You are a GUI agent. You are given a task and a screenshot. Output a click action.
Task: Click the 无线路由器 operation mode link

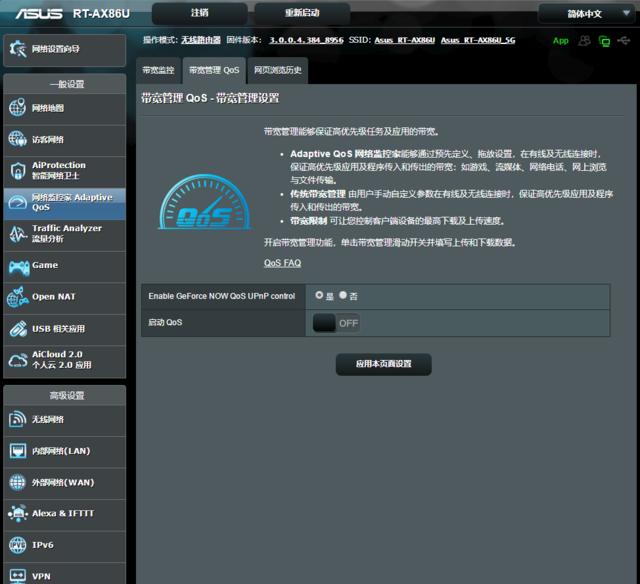[x=201, y=40]
